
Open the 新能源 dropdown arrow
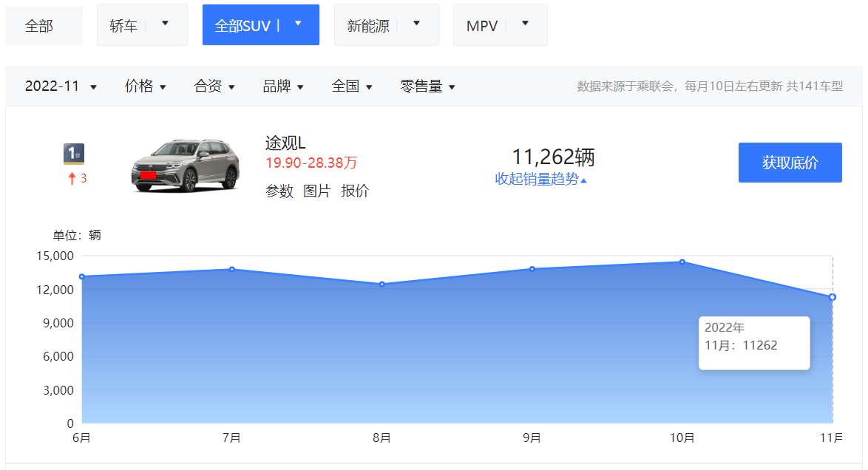point(417,24)
